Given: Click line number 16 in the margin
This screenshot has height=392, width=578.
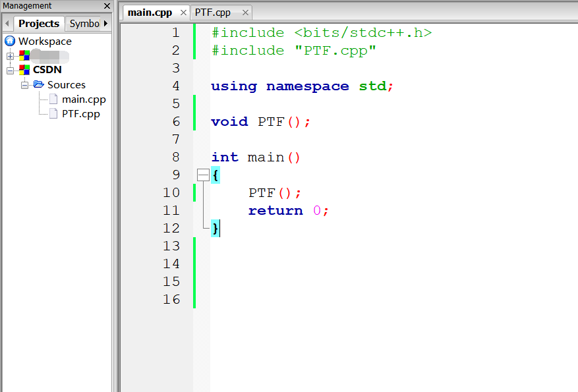Looking at the screenshot, I should pyautogui.click(x=171, y=300).
